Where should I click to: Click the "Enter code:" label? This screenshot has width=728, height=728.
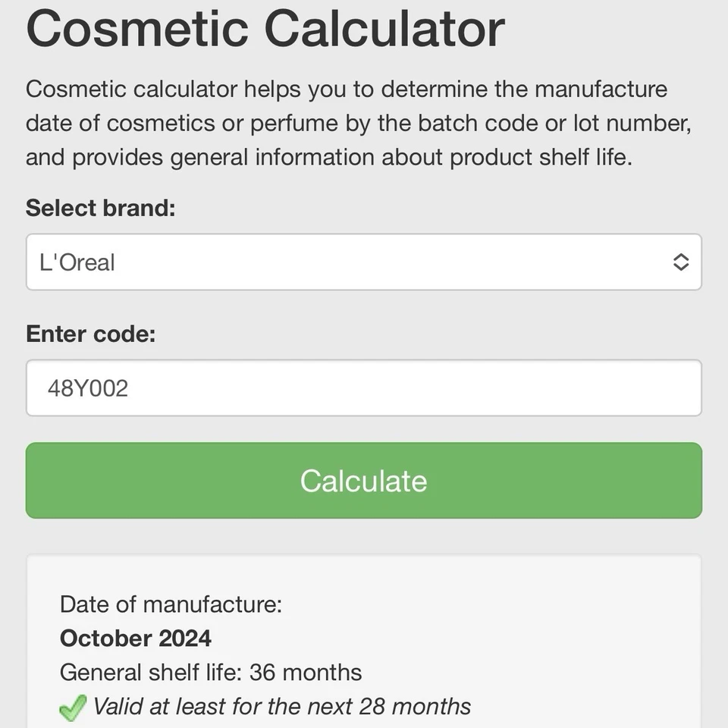click(x=90, y=334)
